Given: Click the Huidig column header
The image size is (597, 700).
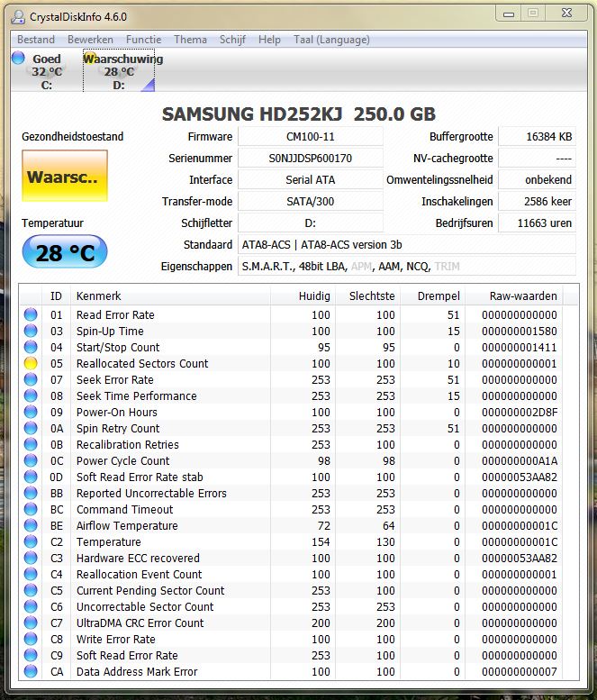Looking at the screenshot, I should (x=303, y=296).
